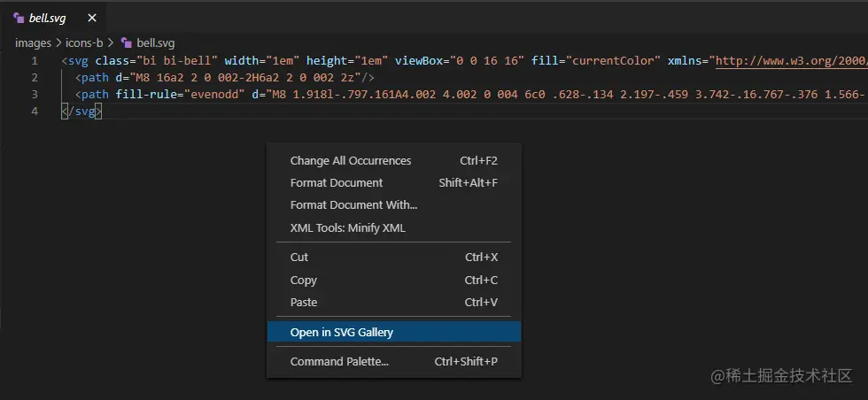Image resolution: width=868 pixels, height=400 pixels.
Task: Open the Command Palette... entry
Action: pos(339,362)
